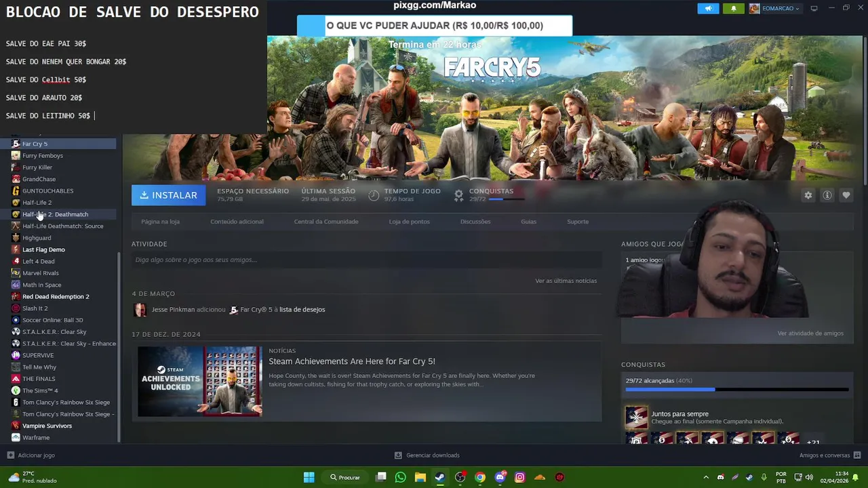Screen dimensions: 868x488
Task: Open the Suporte tab
Action: pyautogui.click(x=578, y=222)
